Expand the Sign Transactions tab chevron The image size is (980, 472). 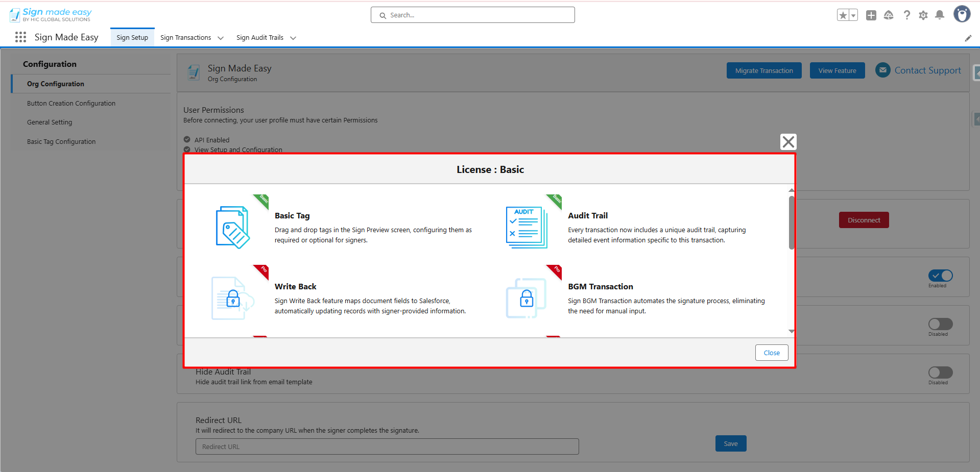click(221, 38)
